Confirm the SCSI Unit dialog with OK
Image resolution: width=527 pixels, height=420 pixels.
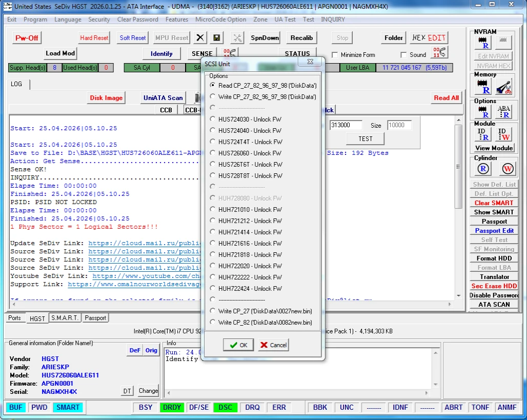[x=238, y=345]
